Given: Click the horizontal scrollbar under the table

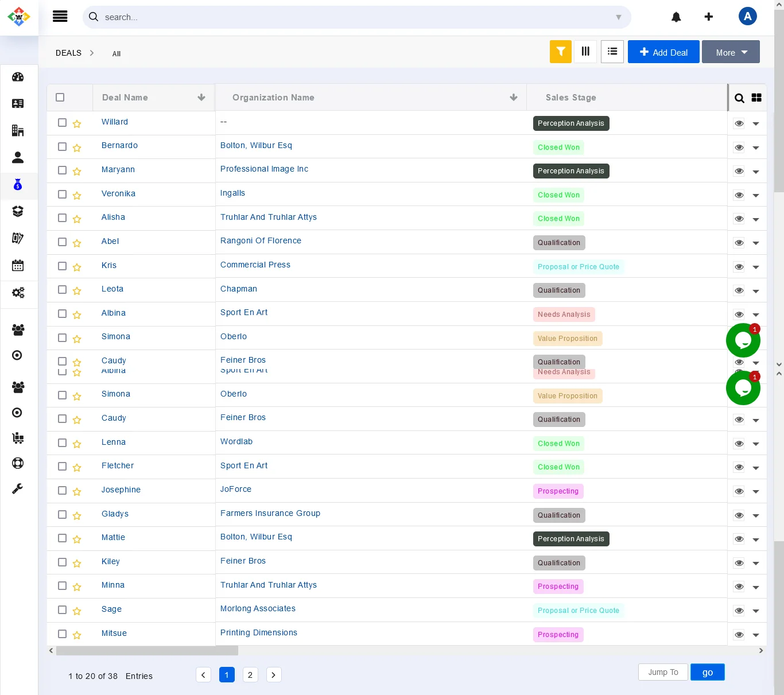Looking at the screenshot, I should coord(147,651).
